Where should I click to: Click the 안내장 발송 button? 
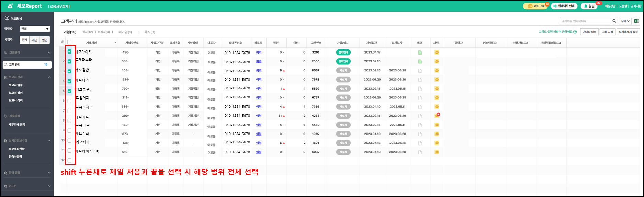(589, 32)
